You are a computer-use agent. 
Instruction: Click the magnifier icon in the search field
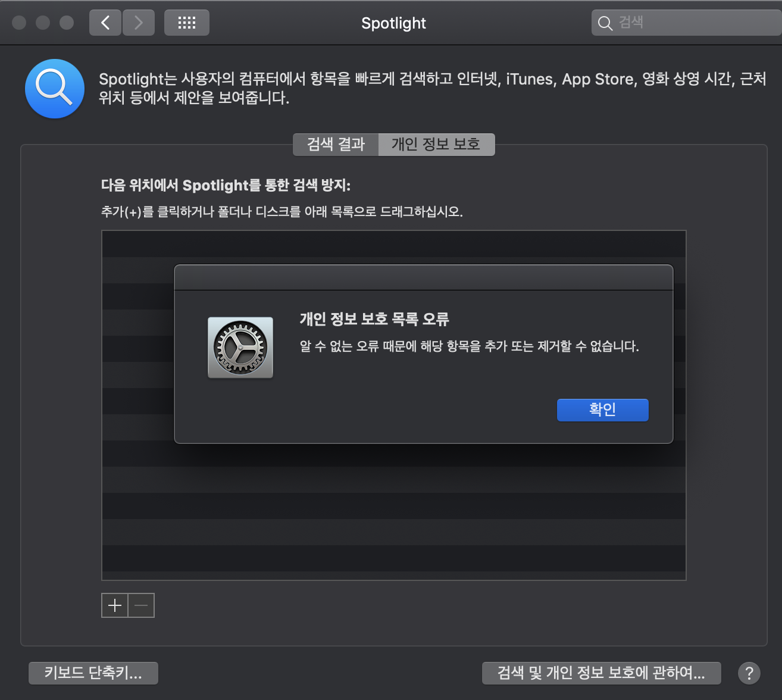click(x=605, y=23)
